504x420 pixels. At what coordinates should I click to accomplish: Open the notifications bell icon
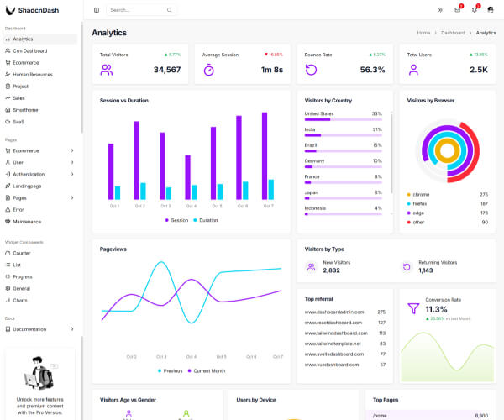click(x=475, y=10)
